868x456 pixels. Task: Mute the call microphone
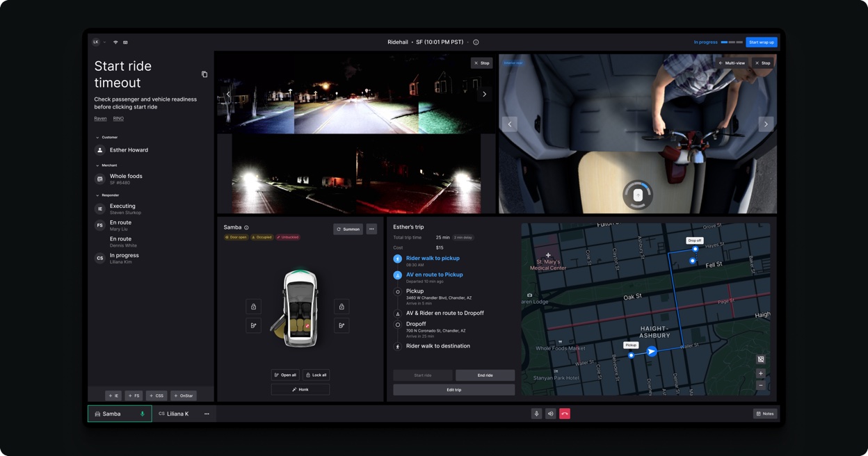click(536, 414)
